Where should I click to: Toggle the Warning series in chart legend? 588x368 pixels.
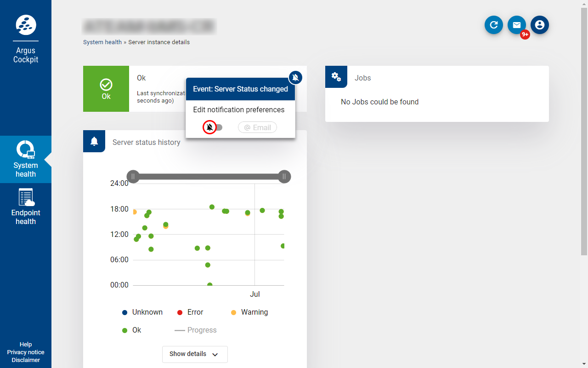coord(249,312)
